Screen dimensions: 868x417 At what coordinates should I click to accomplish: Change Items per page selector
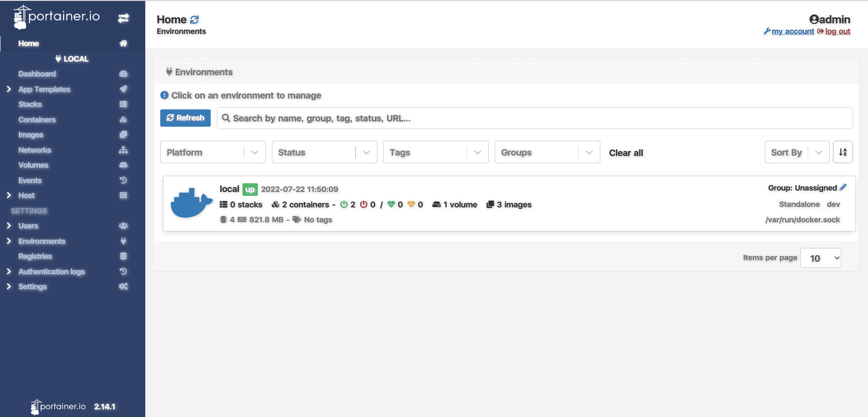coord(820,258)
